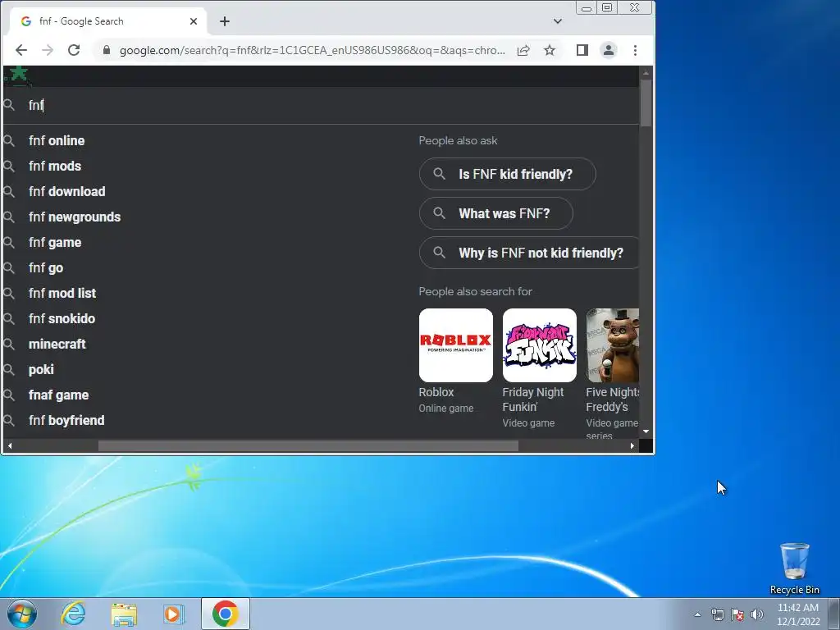Open the Windows Start menu
Viewport: 840px width, 630px height.
coord(21,614)
